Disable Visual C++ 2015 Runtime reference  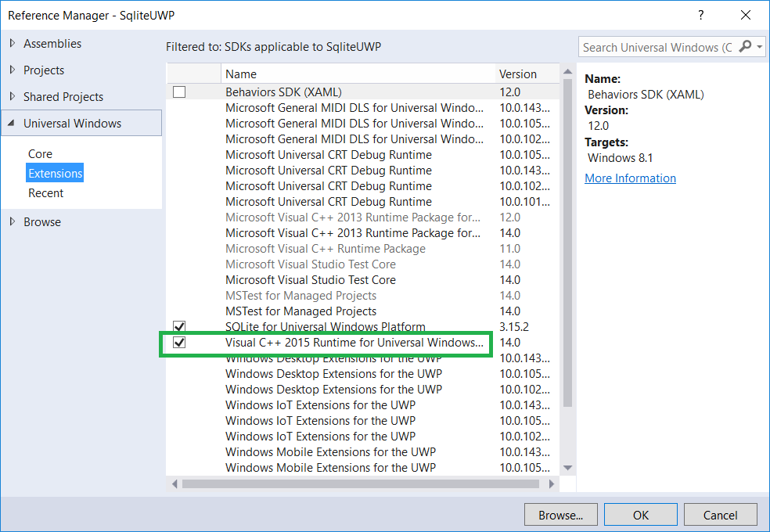(x=179, y=343)
